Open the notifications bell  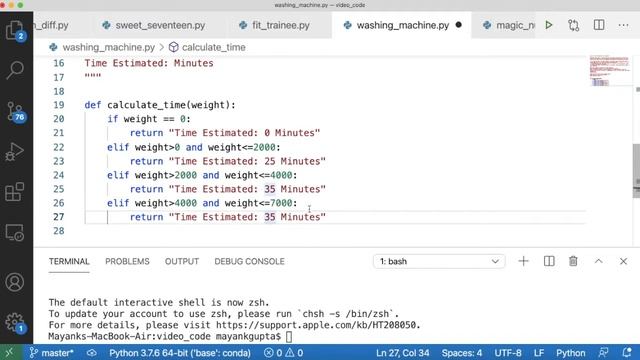pyautogui.click(x=627, y=353)
